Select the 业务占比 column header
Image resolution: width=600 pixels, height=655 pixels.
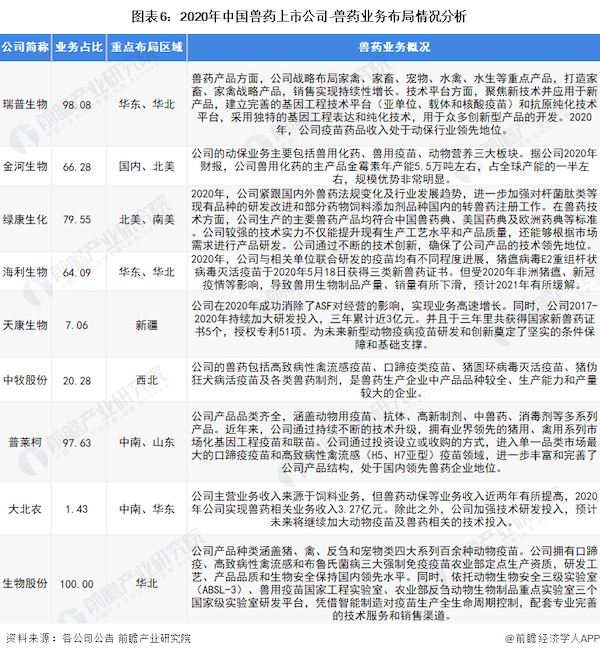[79, 47]
